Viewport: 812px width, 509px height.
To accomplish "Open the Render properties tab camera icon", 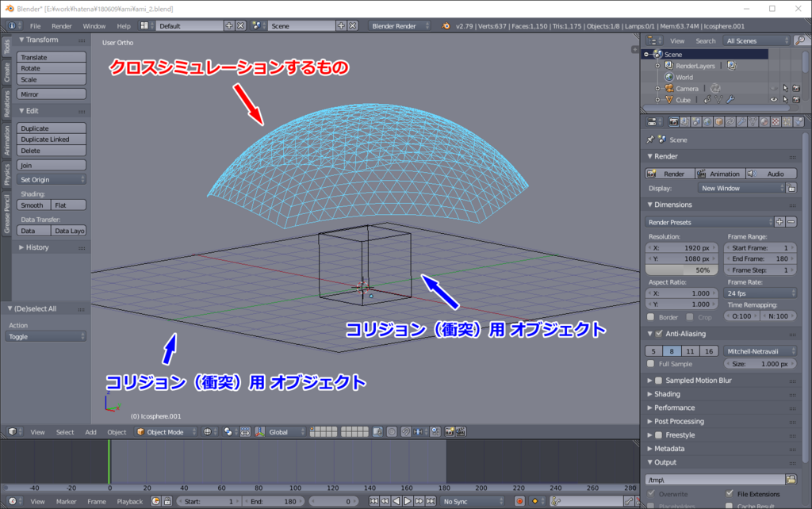I will pos(673,121).
